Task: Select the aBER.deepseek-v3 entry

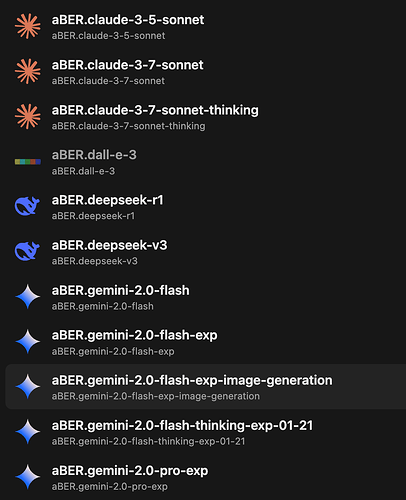Action: pyautogui.click(x=206, y=252)
